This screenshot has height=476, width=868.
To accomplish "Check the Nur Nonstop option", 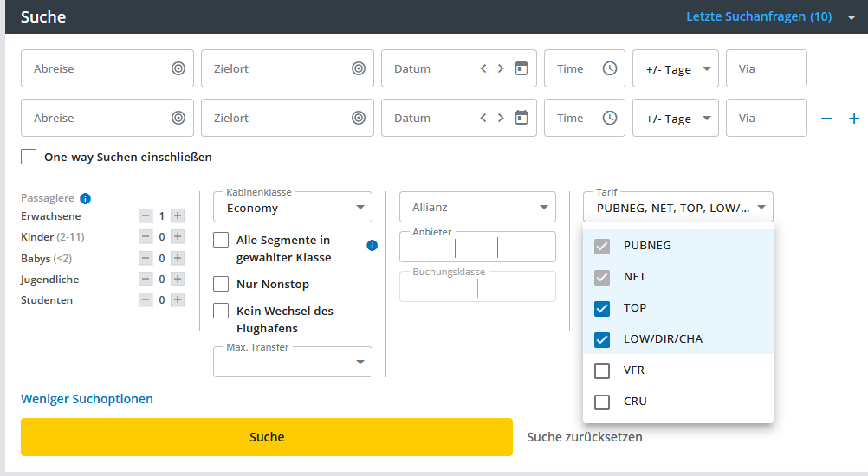I will (x=221, y=284).
